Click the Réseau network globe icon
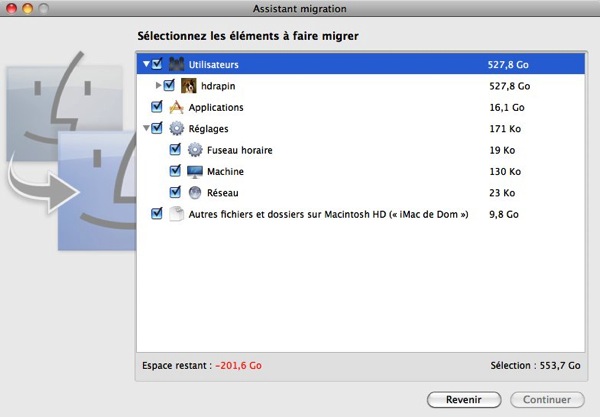Image resolution: width=600 pixels, height=417 pixels. [x=194, y=192]
